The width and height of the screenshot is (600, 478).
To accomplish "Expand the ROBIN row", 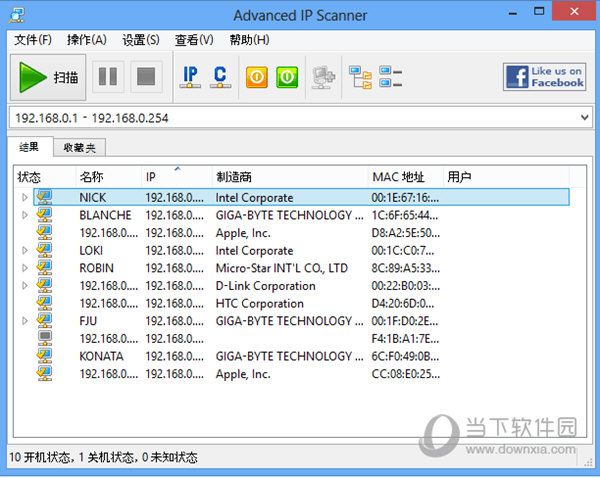I will pos(25,268).
